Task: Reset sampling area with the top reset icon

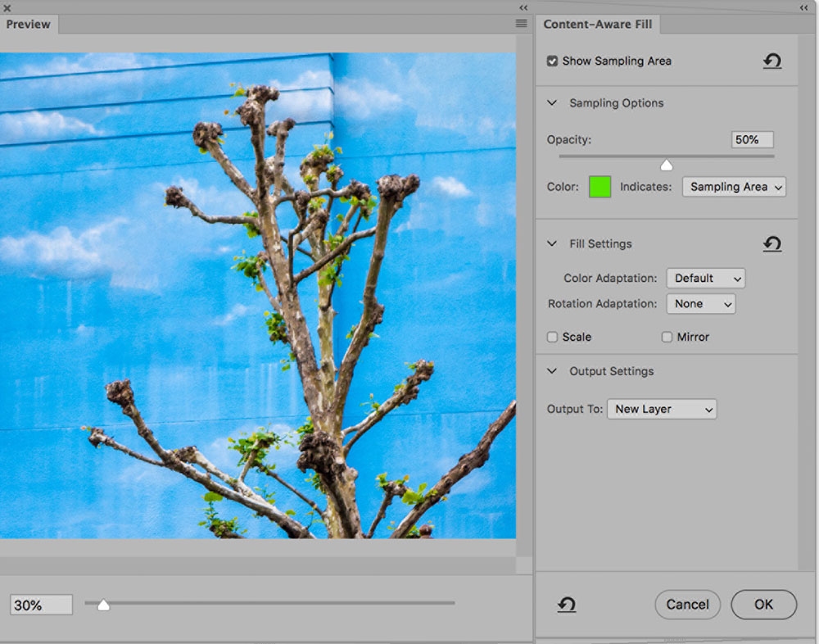Action: [x=772, y=61]
